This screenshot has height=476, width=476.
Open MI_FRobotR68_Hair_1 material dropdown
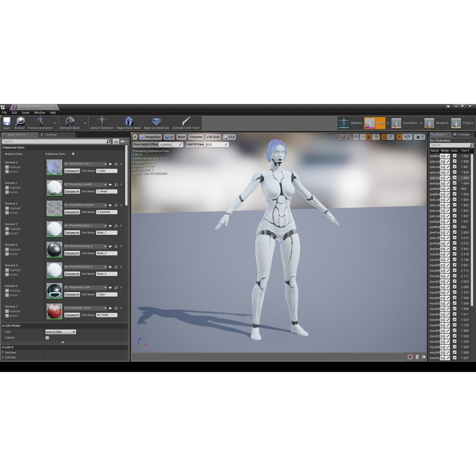[x=86, y=164]
